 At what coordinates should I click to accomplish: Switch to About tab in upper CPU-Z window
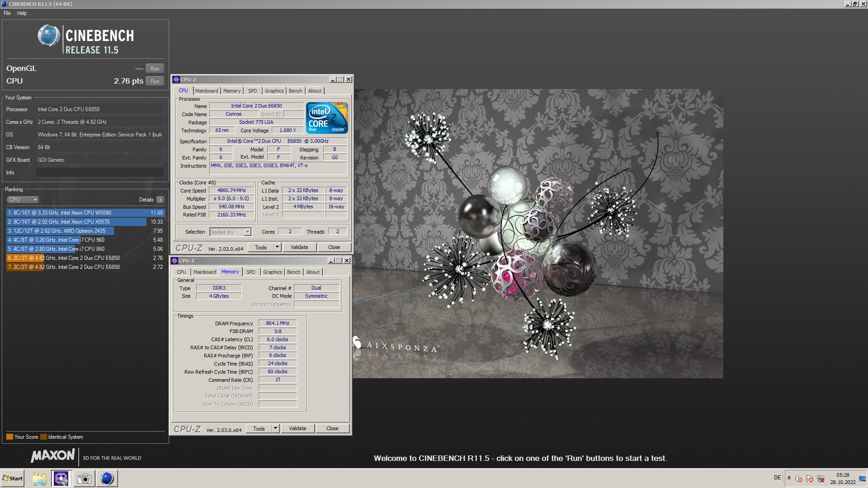(315, 91)
